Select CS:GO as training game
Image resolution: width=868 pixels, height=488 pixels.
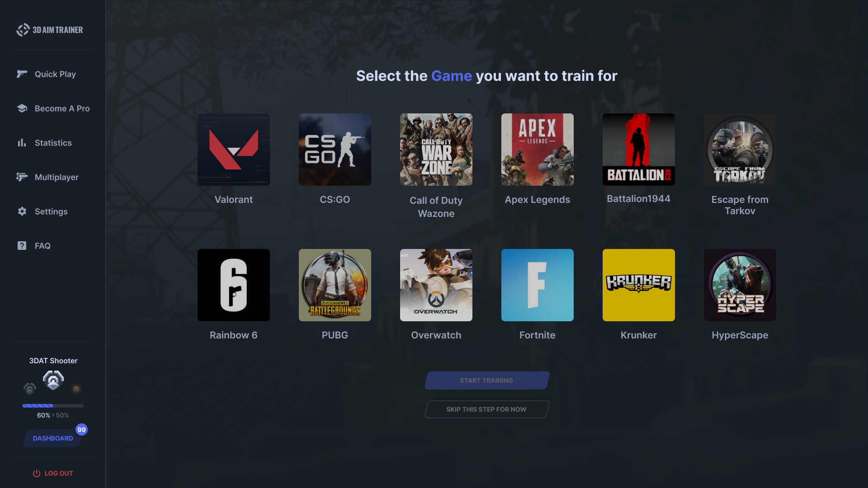[335, 159]
